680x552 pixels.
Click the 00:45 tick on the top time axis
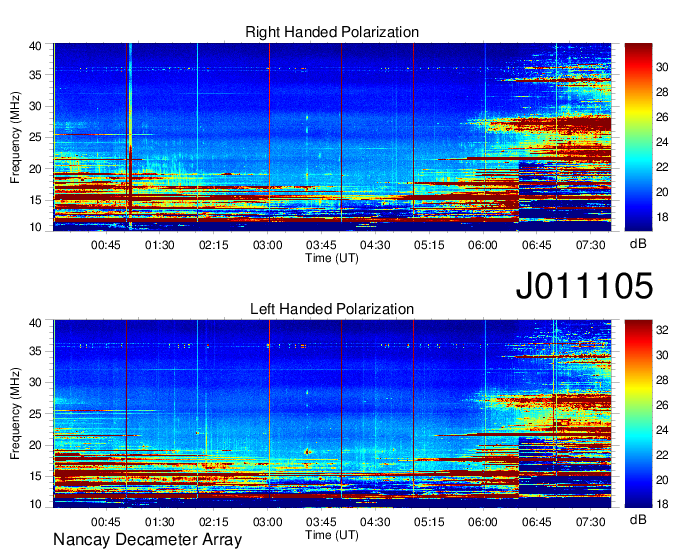[105, 245]
